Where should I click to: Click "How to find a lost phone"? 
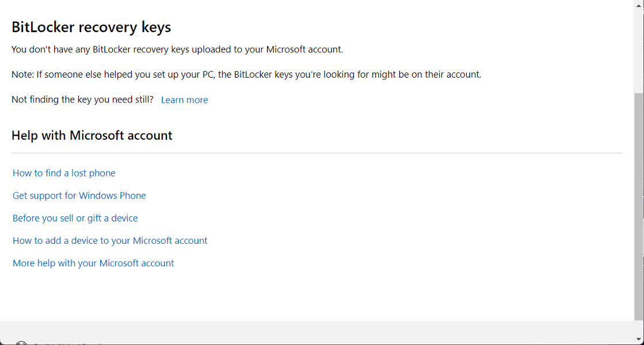click(x=63, y=172)
